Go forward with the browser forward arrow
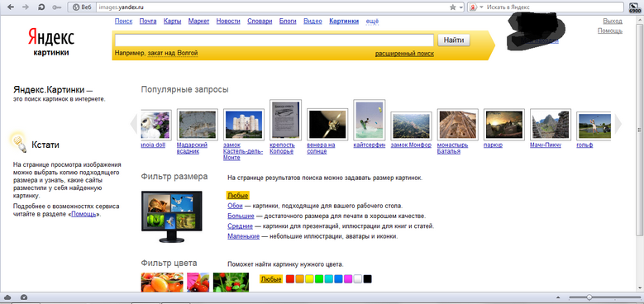Viewport: 644px width, 304px height. coord(26,7)
